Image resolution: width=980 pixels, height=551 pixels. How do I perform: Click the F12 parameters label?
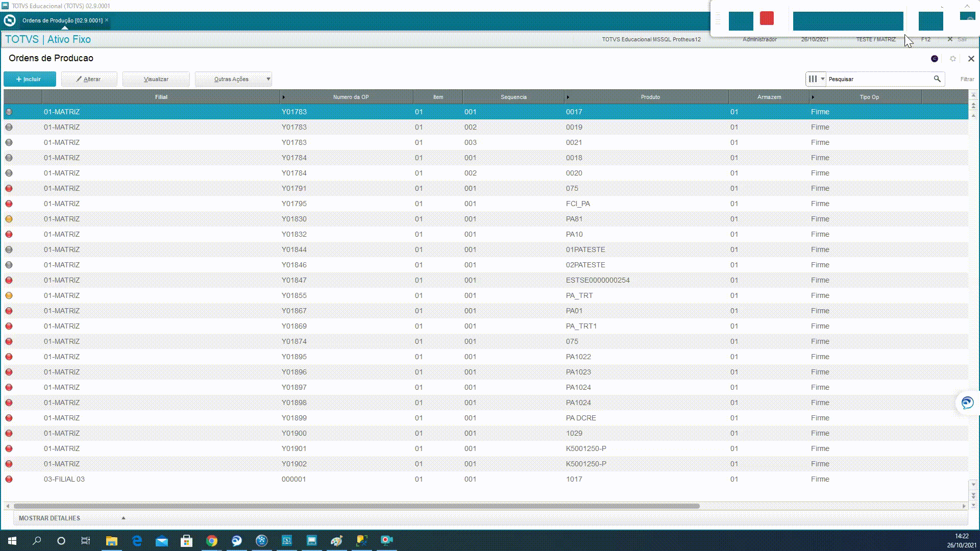925,39
